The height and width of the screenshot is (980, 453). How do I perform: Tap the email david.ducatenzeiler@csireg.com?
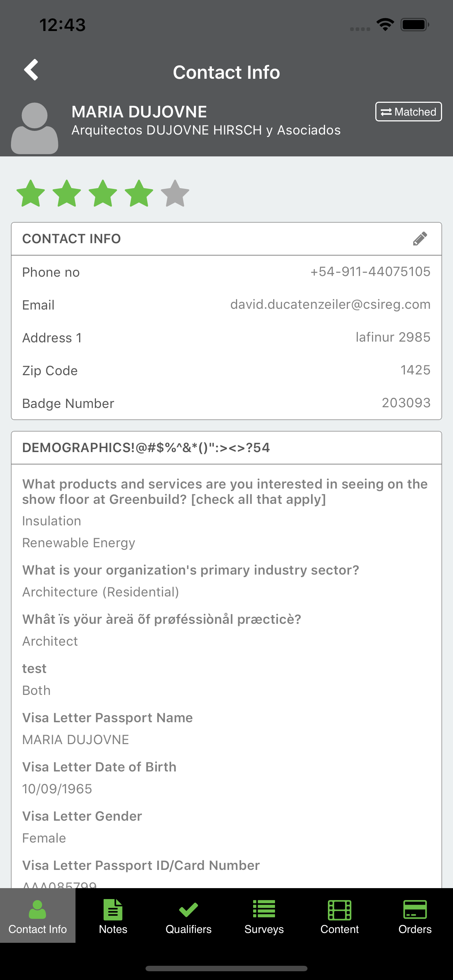330,304
